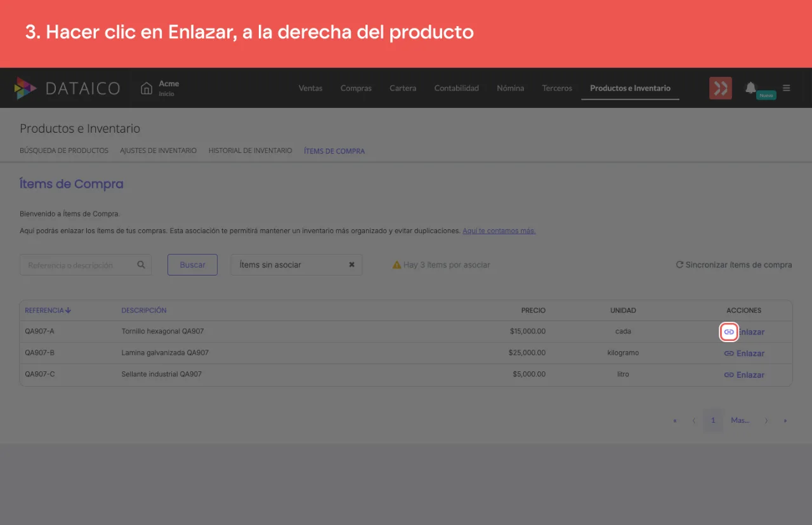This screenshot has height=525, width=812.
Task: Click the ACCIONES column header
Action: [744, 310]
